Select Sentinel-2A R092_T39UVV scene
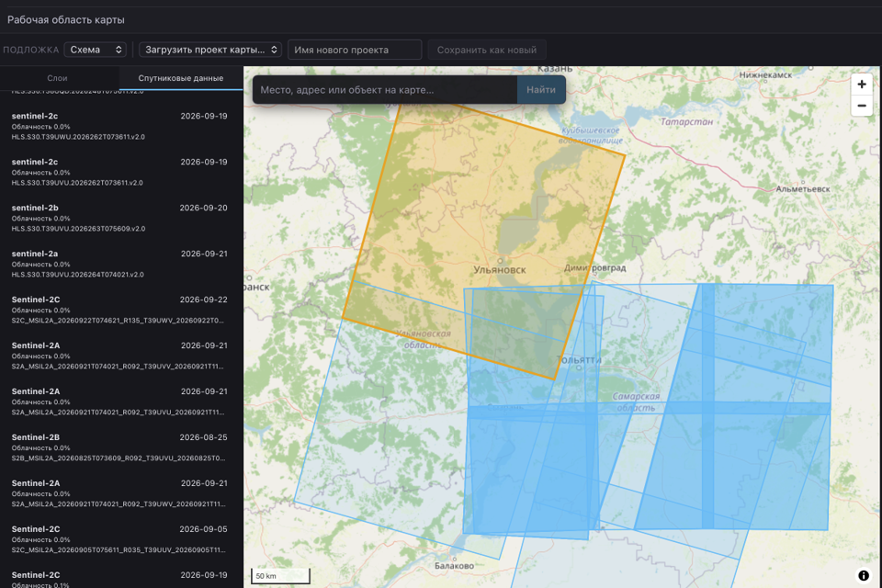This screenshot has height=588, width=882. pyautogui.click(x=119, y=356)
